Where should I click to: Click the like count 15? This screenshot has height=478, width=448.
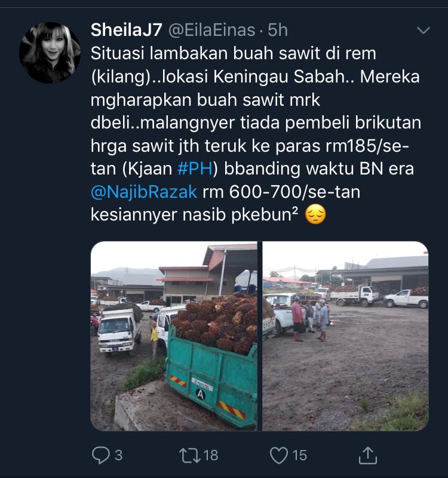click(299, 455)
